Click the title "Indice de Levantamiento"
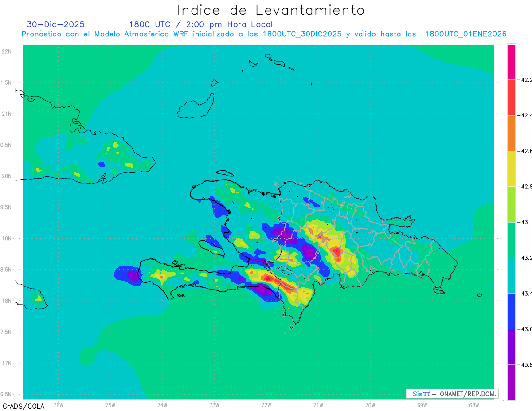This screenshot has height=411, width=532. pyautogui.click(x=271, y=10)
